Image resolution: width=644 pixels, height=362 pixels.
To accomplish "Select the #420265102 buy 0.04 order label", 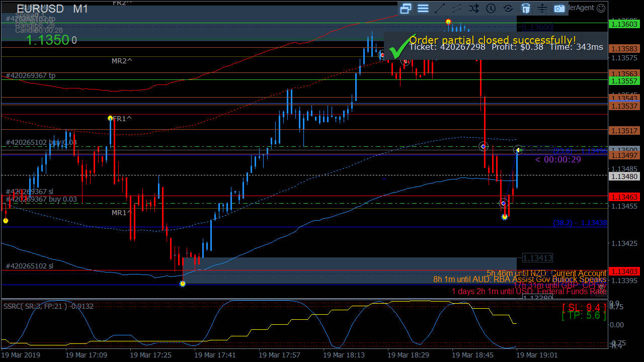I will pos(41,142).
